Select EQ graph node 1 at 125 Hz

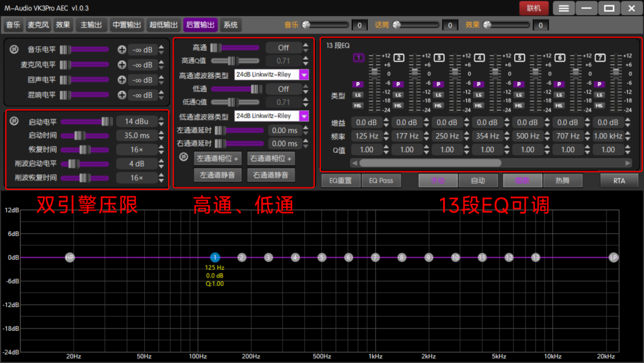215,258
